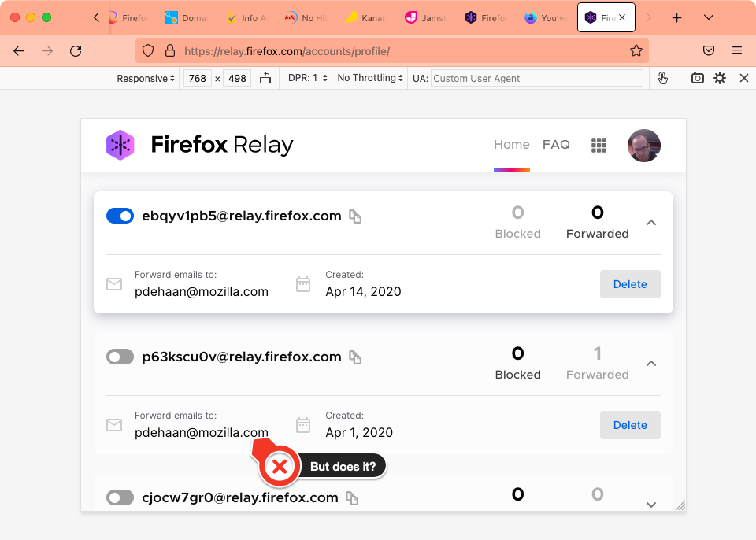
Task: Toggle touch simulation with the hand icon
Action: pyautogui.click(x=662, y=78)
